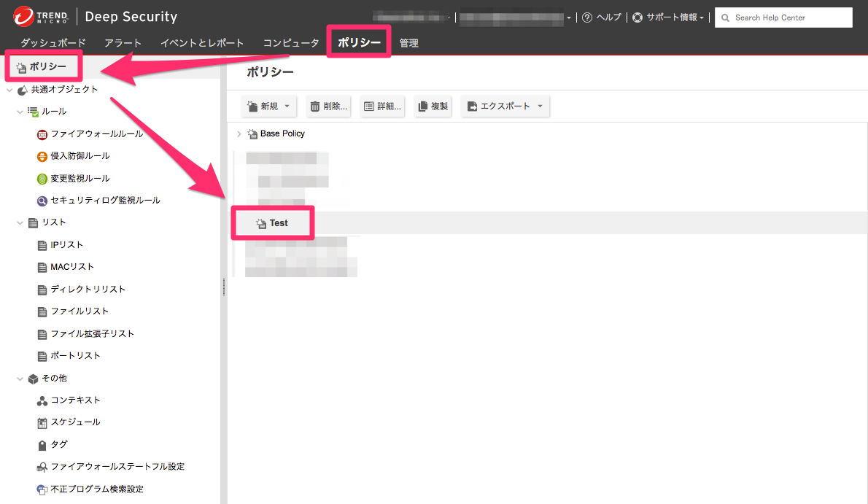Collapse the ルール section chevron
The image size is (868, 504).
[x=20, y=112]
